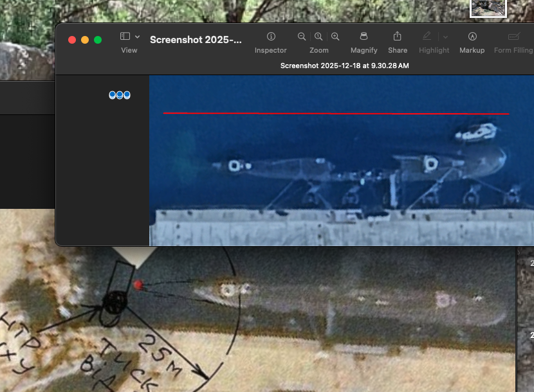The image size is (534, 392).
Task: Expand the View options chevron
Action: coord(137,37)
